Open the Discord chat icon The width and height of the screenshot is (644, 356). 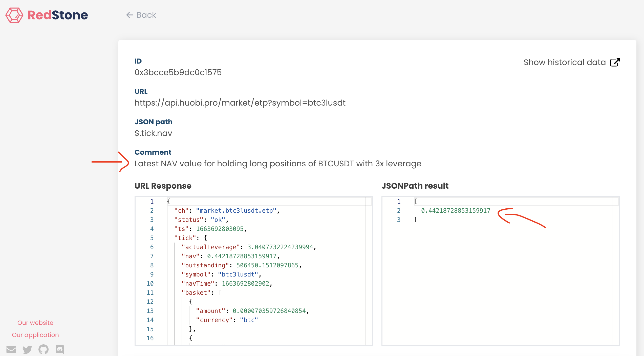click(x=60, y=349)
